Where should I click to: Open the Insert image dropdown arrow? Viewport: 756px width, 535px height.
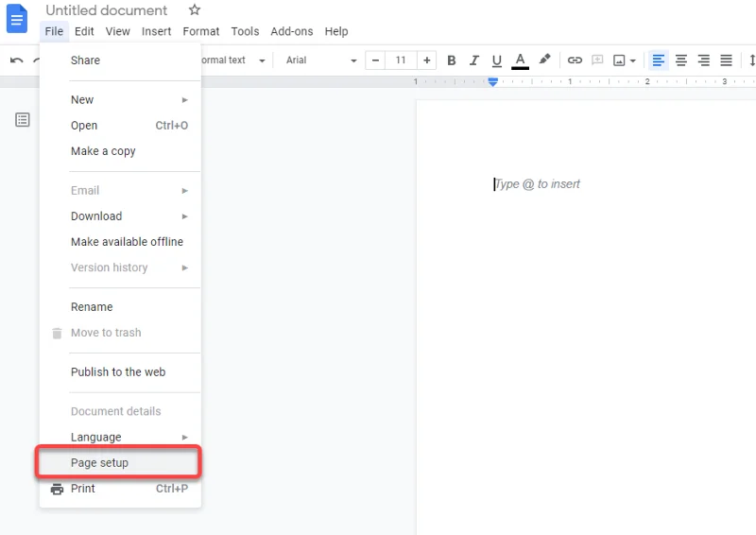[633, 60]
